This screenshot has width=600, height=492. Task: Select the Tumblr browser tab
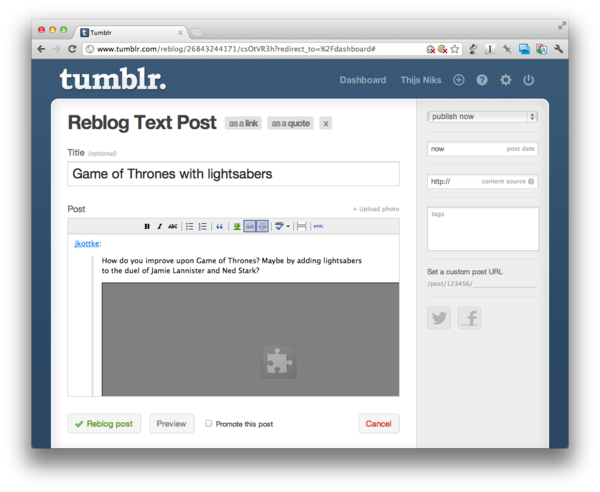tap(130, 33)
